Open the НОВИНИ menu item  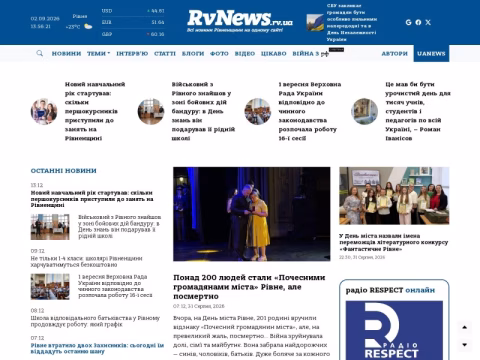pyautogui.click(x=66, y=53)
